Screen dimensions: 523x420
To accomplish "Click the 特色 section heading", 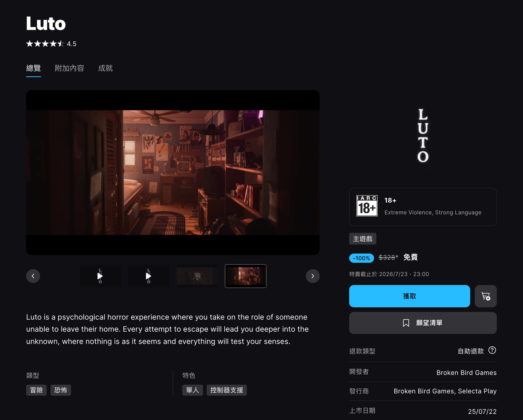I will [189, 375].
